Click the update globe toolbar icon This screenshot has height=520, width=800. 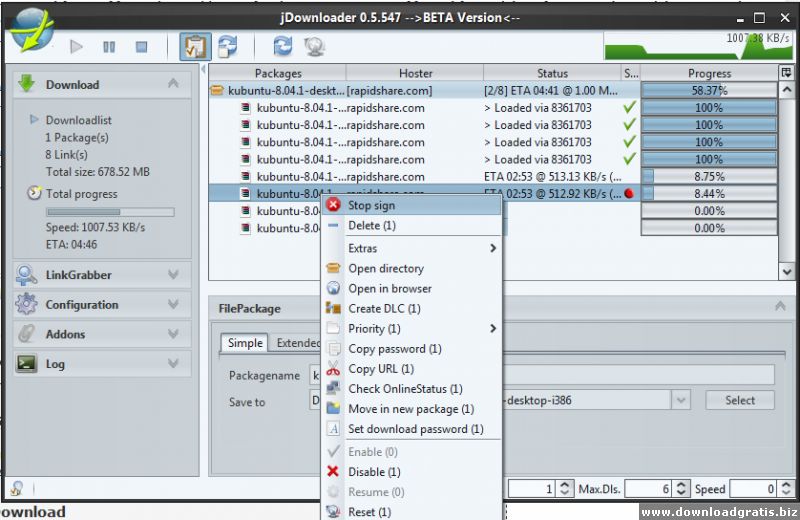[x=315, y=46]
